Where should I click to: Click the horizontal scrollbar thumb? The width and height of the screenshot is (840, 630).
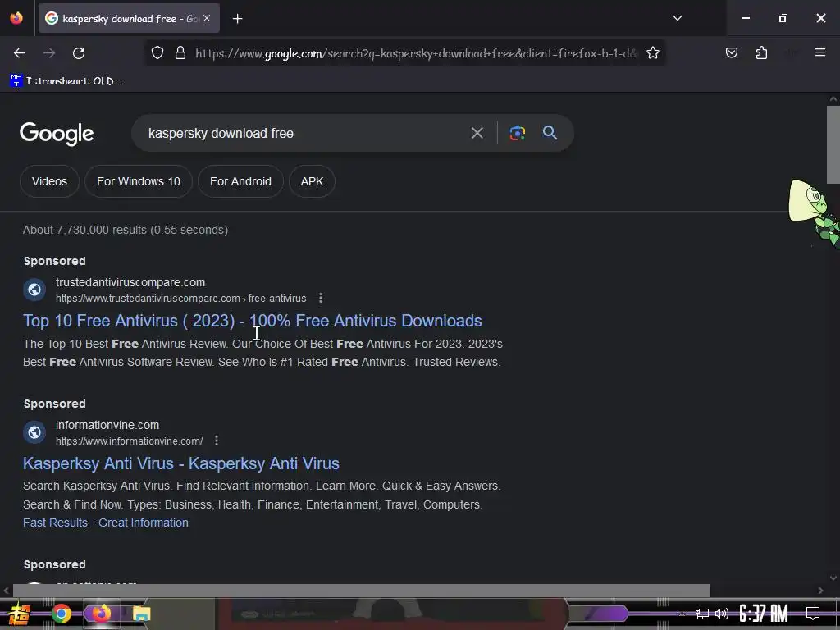(362, 591)
